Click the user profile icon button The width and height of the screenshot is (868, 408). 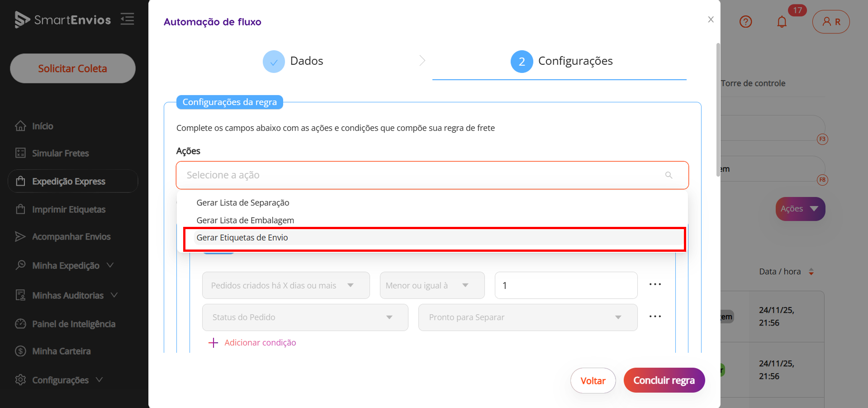pyautogui.click(x=830, y=22)
